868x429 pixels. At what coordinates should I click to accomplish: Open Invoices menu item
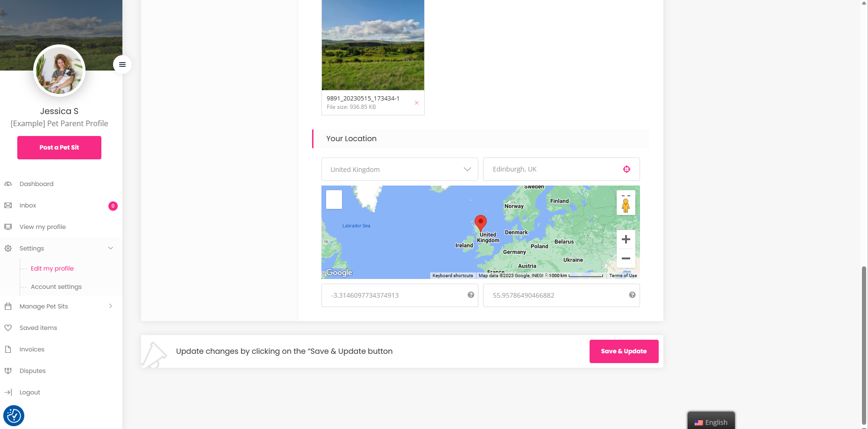click(32, 350)
